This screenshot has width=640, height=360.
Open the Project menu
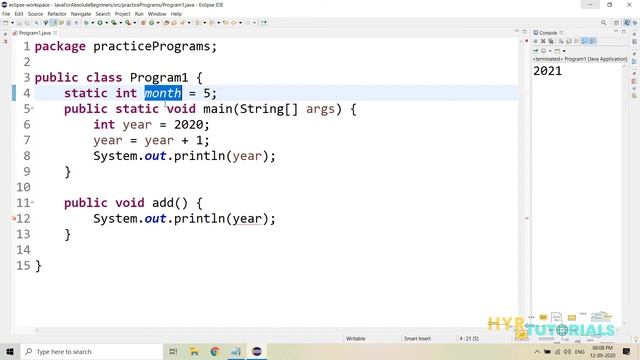(x=122, y=14)
